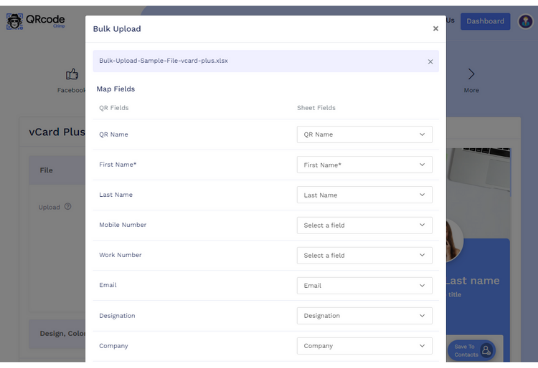Image resolution: width=538 pixels, height=368 pixels.
Task: Select a field for Mobile Number
Action: (x=364, y=225)
